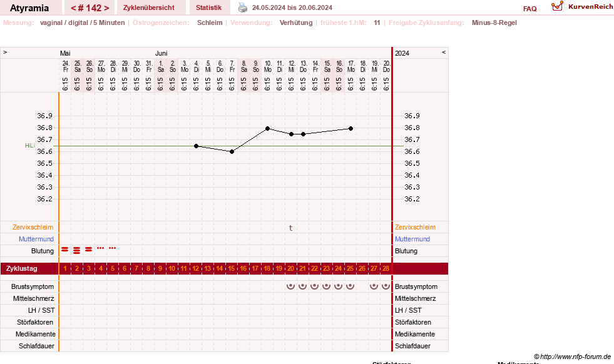Click temperature point on cycle day 25

[350, 128]
